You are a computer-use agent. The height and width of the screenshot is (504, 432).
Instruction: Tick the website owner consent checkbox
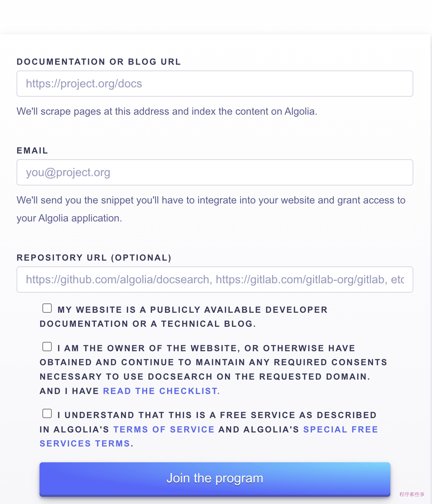47,347
